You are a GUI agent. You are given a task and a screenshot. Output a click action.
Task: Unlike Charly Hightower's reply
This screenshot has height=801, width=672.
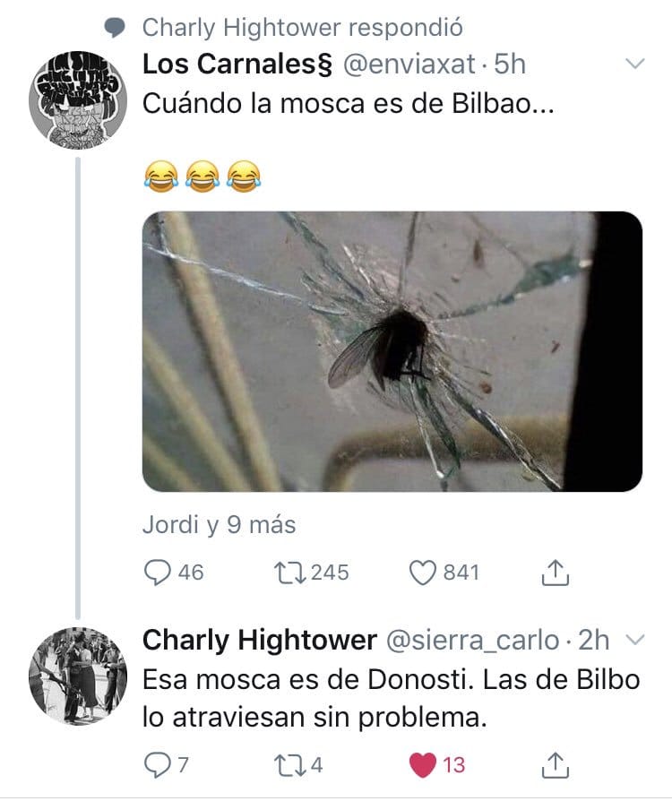point(423,765)
